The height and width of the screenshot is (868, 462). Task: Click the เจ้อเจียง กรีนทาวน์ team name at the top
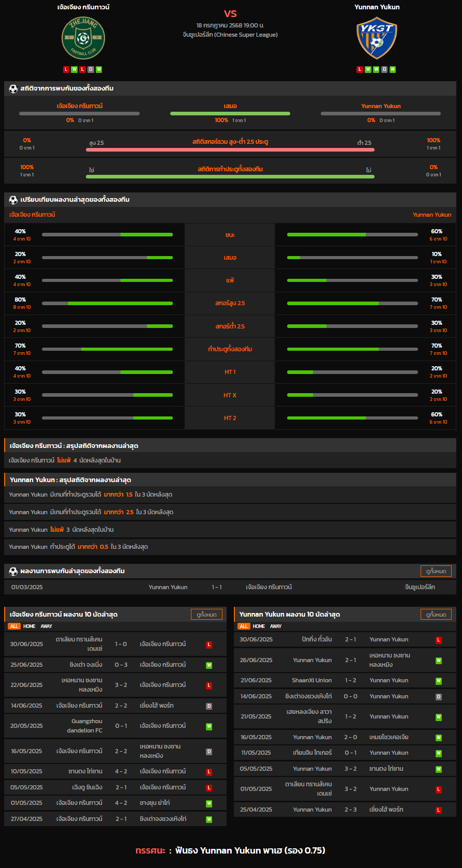coord(83,7)
